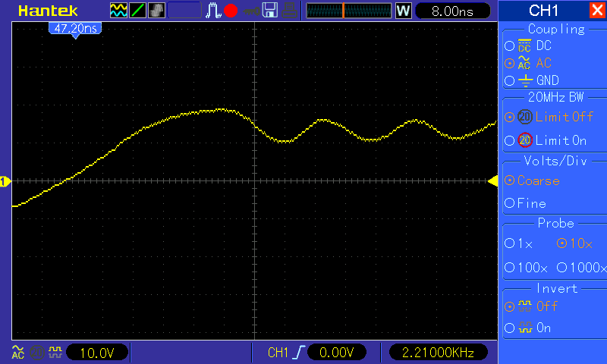Click the pulse trigger icon in top bar
This screenshot has width=607, height=364.
click(x=213, y=11)
